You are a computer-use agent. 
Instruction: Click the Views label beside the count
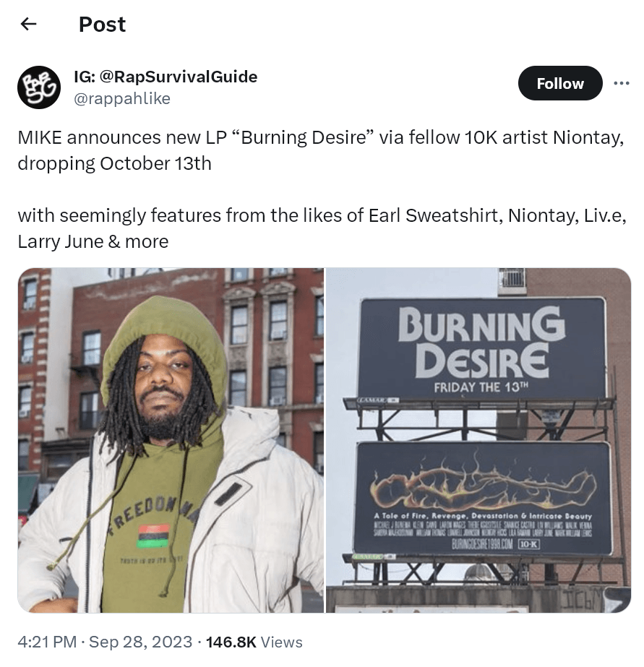(281, 642)
